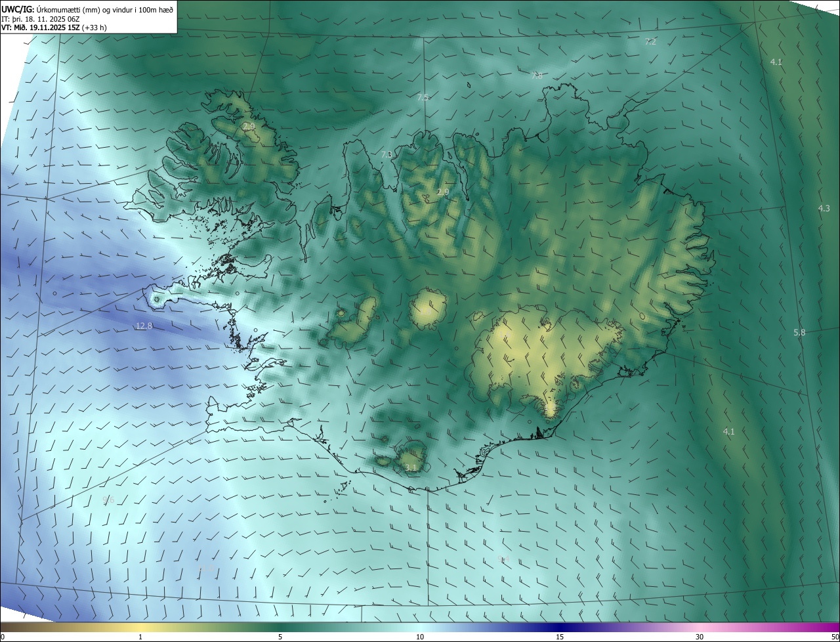The height and width of the screenshot is (642, 840).
Task: Click the 10 tick label on the color scale
Action: tap(420, 637)
